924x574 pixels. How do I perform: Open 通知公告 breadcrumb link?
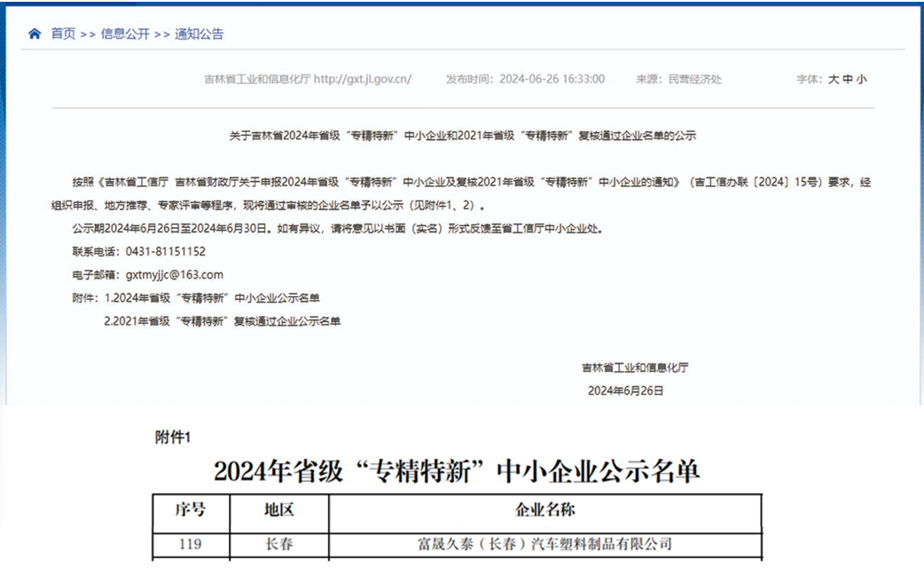(199, 34)
